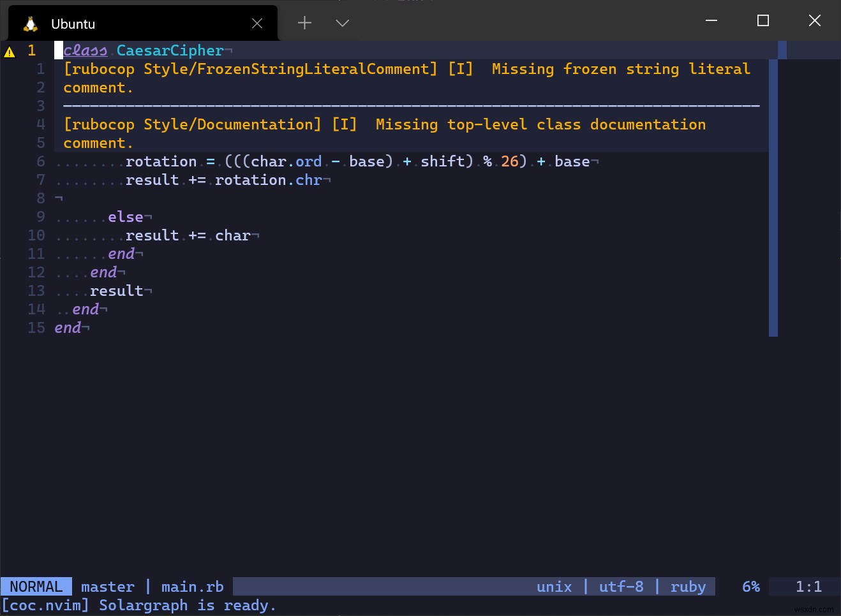Click the 1:1 cursor position indicator
841x616 pixels.
[x=808, y=586]
